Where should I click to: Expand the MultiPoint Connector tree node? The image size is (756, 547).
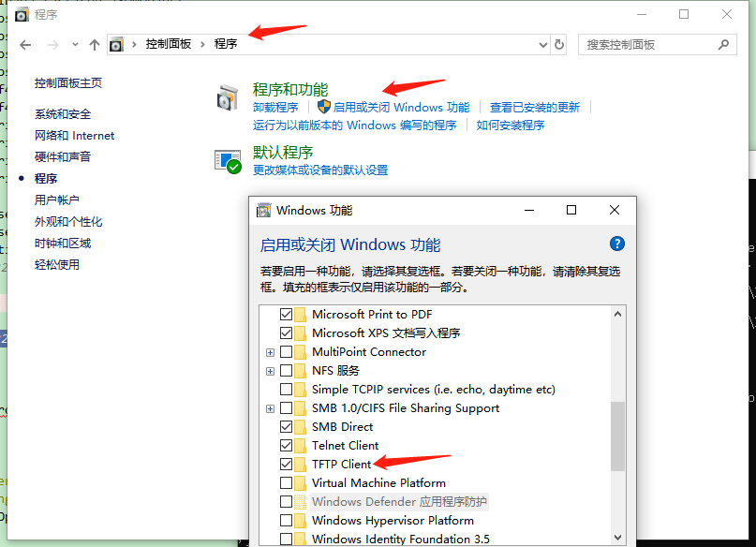pyautogui.click(x=270, y=351)
